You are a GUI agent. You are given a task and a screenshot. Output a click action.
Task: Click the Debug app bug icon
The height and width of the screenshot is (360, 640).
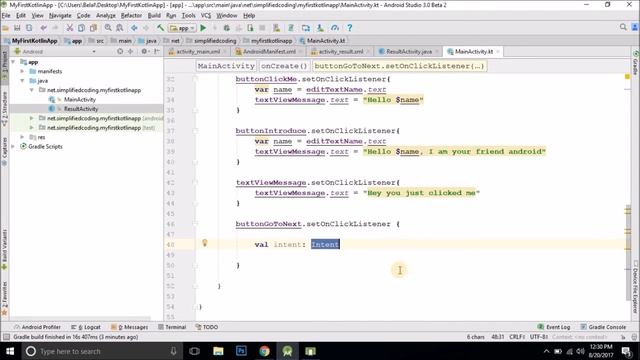(x=227, y=28)
